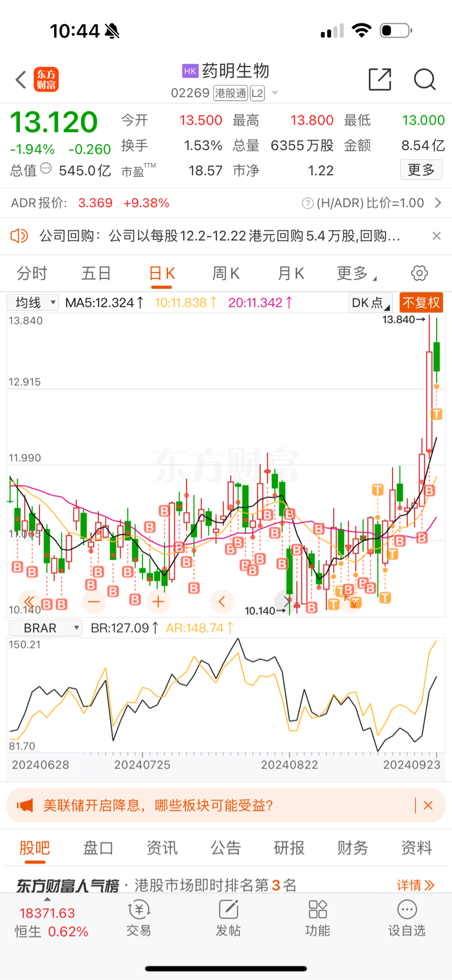This screenshot has width=452, height=980.
Task: Tap the zoom-out minus button on the chart
Action: click(x=94, y=602)
